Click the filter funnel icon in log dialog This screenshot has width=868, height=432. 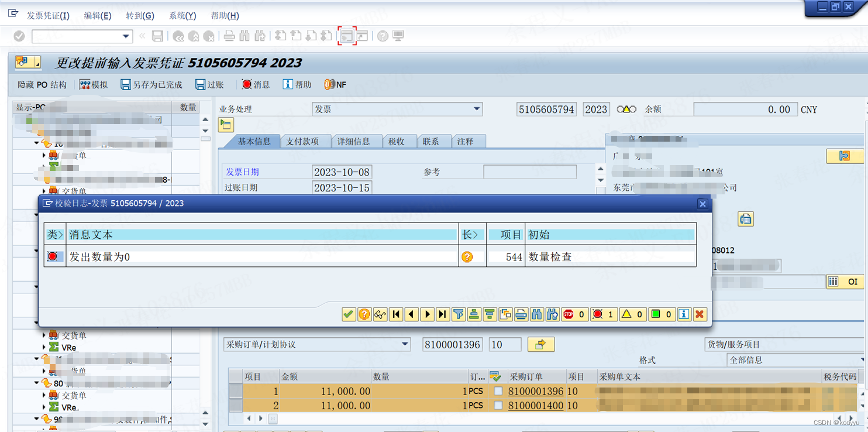tap(459, 314)
